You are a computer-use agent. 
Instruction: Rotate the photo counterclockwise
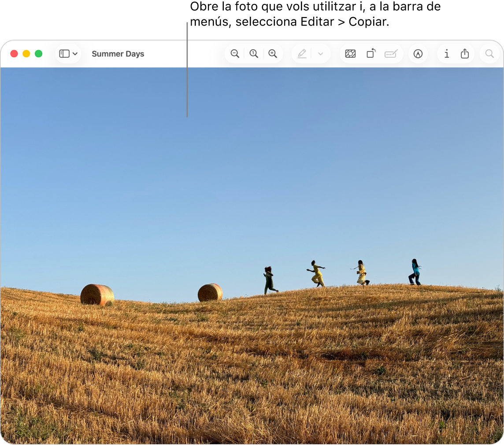pos(371,54)
